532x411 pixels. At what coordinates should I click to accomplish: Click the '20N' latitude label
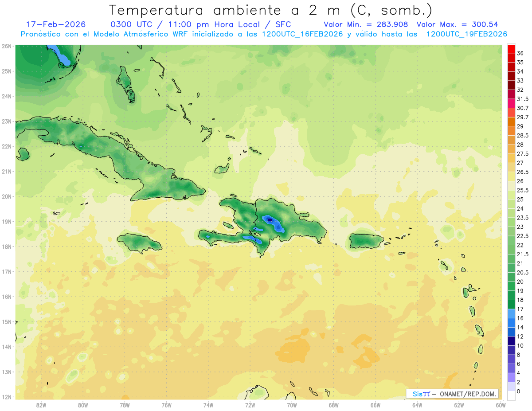(x=6, y=196)
